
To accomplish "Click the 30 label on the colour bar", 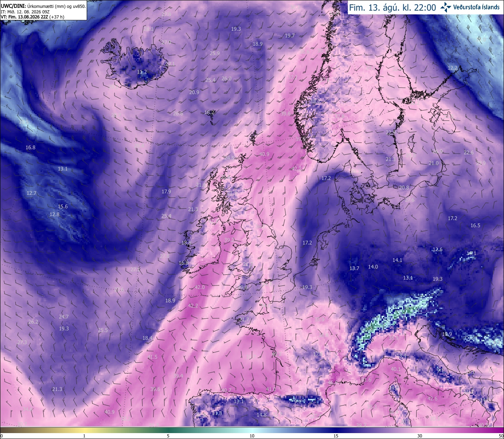I will (420, 436).
